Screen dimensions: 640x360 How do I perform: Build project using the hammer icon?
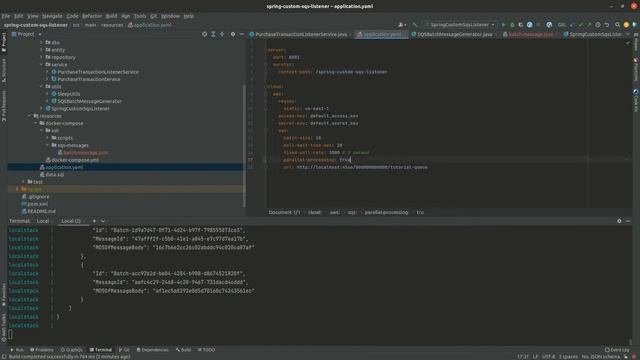point(415,25)
